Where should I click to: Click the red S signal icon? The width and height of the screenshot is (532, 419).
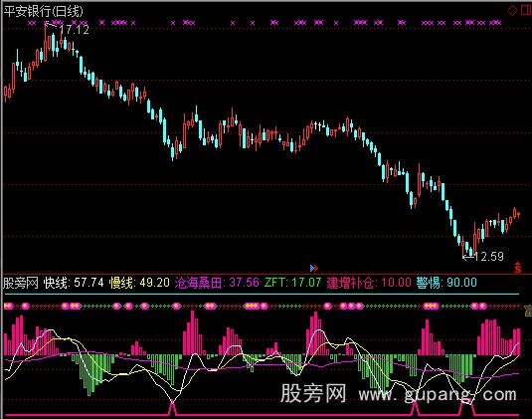click(x=518, y=268)
